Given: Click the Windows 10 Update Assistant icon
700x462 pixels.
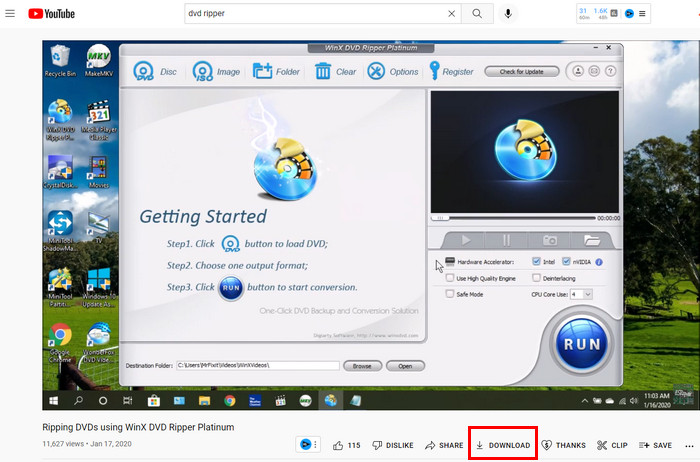Looking at the screenshot, I should (x=99, y=287).
